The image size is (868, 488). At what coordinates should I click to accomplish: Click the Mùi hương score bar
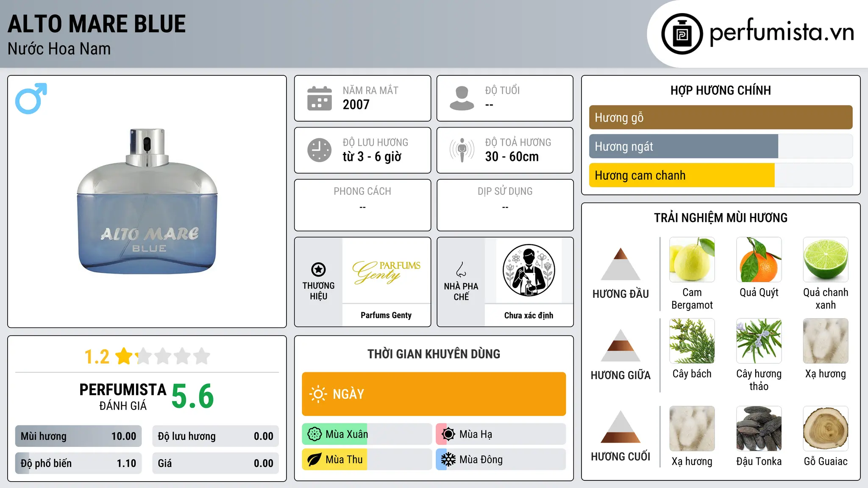pos(78,436)
